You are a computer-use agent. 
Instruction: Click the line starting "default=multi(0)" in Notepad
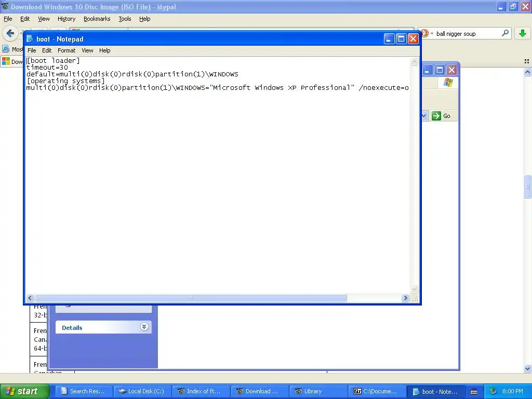tap(132, 74)
